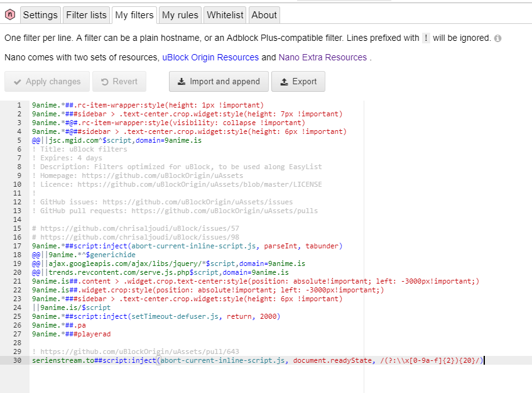532x393 pixels.
Task: Click the jsc.mgid.com exception filter line
Action: (x=117, y=140)
